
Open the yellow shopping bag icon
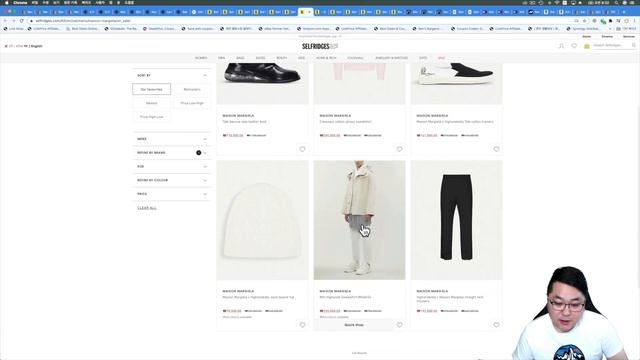pyautogui.click(x=587, y=46)
